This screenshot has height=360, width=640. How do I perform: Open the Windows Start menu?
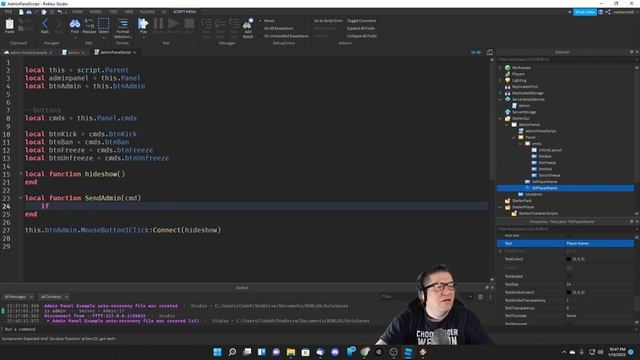[218, 352]
